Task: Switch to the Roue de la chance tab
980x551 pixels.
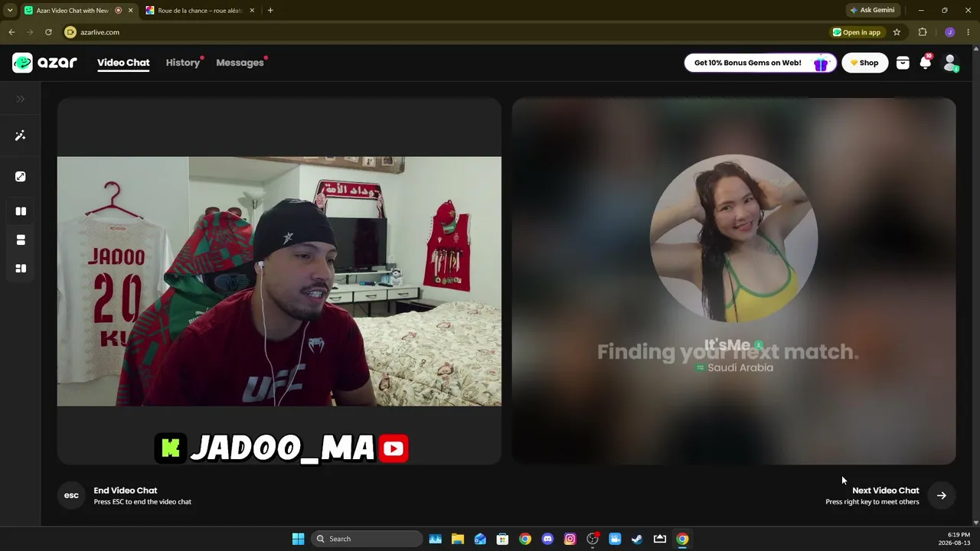Action: (201, 10)
